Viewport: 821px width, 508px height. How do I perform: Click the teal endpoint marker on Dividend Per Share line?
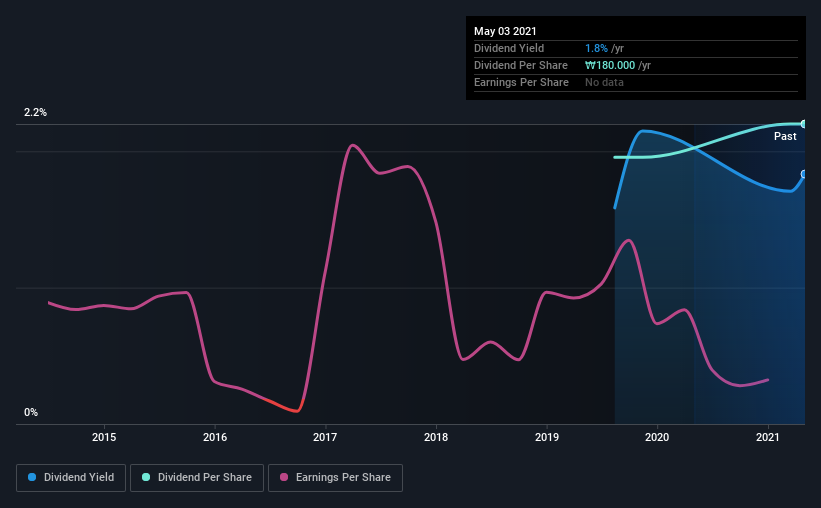(803, 124)
